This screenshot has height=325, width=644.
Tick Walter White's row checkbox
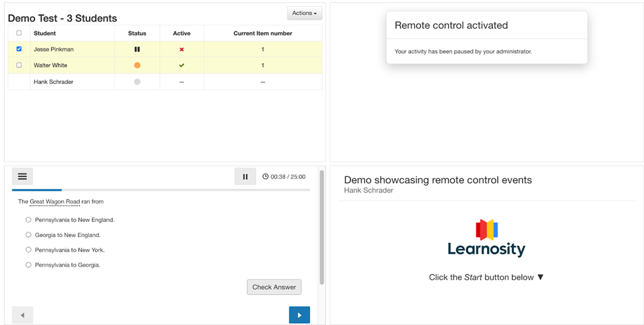(x=19, y=65)
